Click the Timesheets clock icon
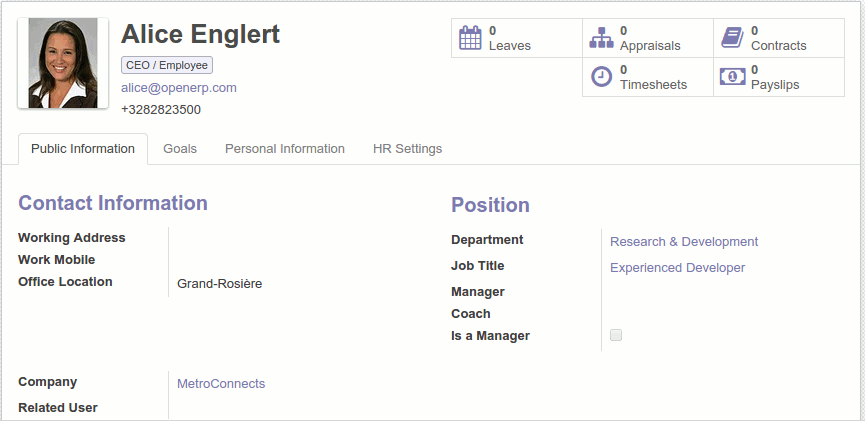 point(601,77)
